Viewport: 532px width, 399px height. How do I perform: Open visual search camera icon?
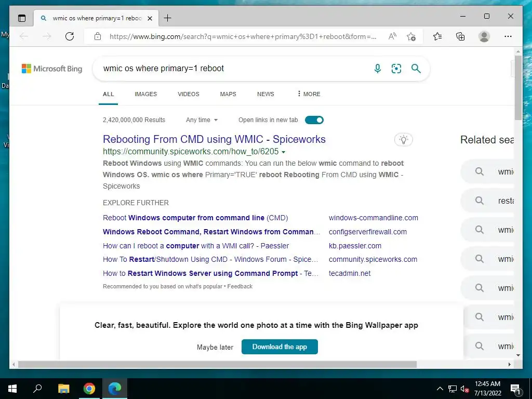coord(396,69)
